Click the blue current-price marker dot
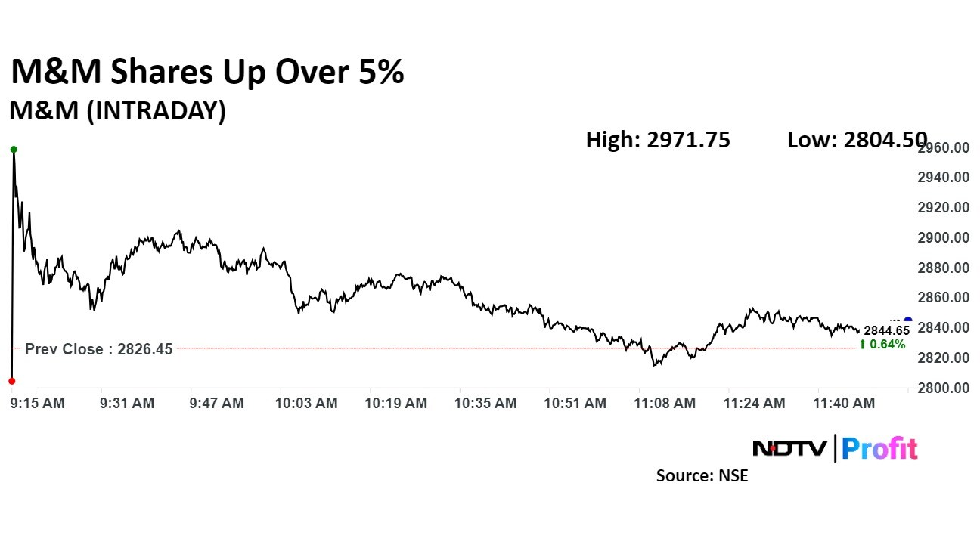The height and width of the screenshot is (551, 980). tap(907, 321)
